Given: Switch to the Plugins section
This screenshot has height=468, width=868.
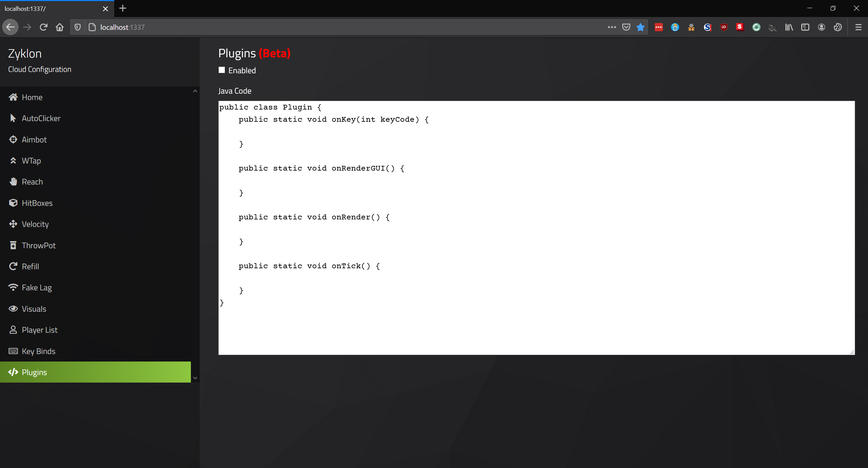Looking at the screenshot, I should click(x=34, y=372).
